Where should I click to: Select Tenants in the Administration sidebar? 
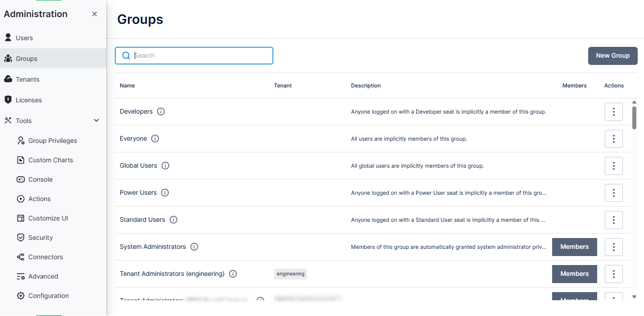click(x=27, y=79)
